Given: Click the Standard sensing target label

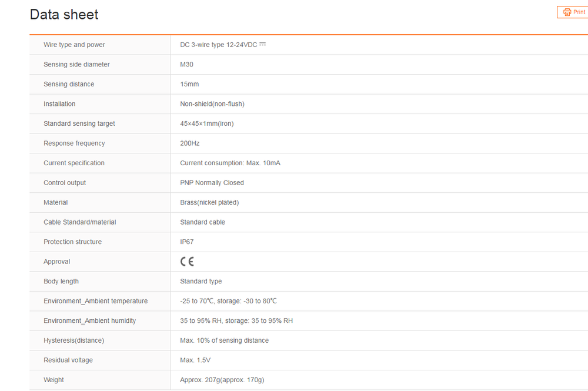Looking at the screenshot, I should click(x=79, y=123).
